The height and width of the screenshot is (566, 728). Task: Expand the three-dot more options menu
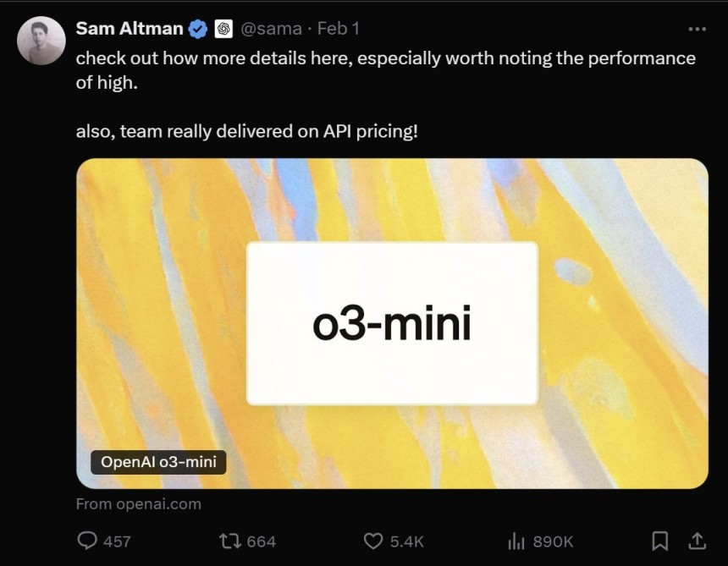click(x=698, y=29)
